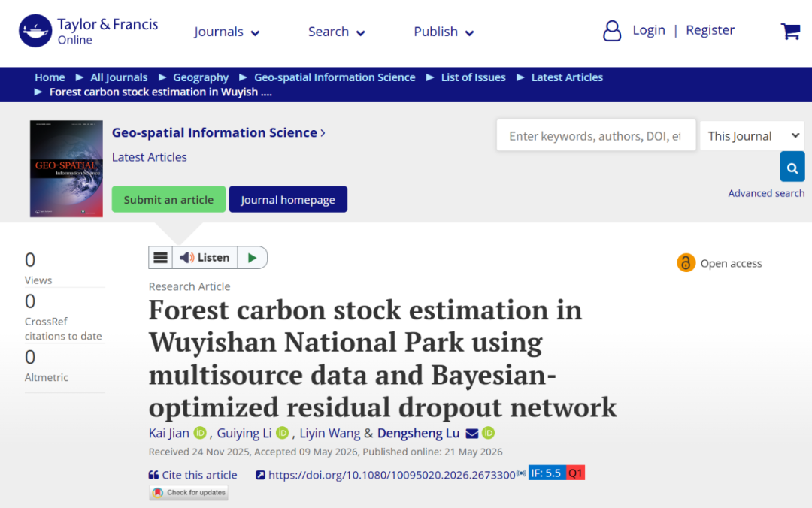Click the Research Article label
Viewport: 812px width, 508px height.
(189, 286)
